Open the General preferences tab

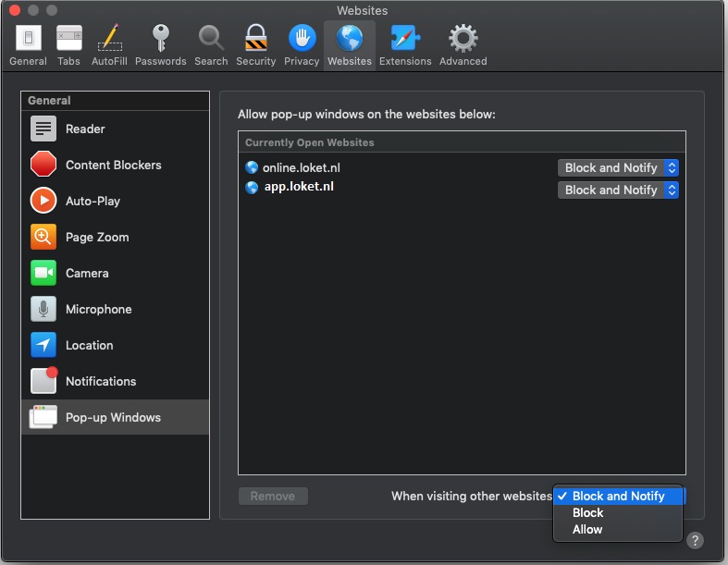point(28,44)
